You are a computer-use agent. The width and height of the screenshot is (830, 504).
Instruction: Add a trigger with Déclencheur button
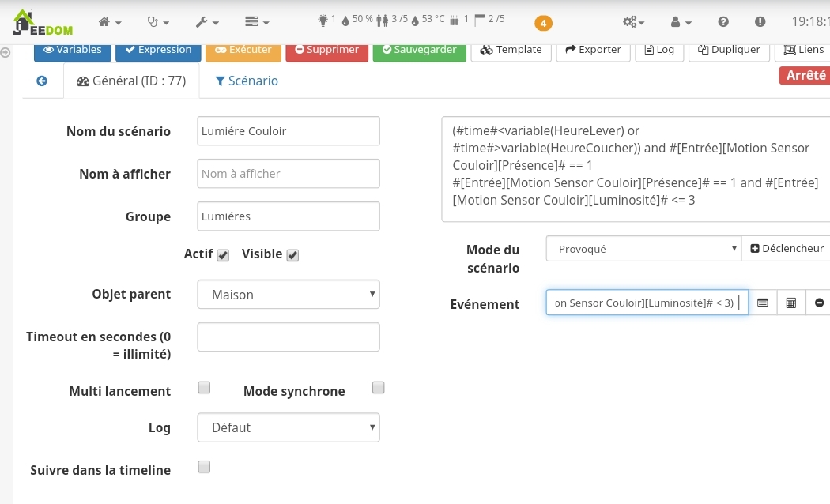pos(787,248)
